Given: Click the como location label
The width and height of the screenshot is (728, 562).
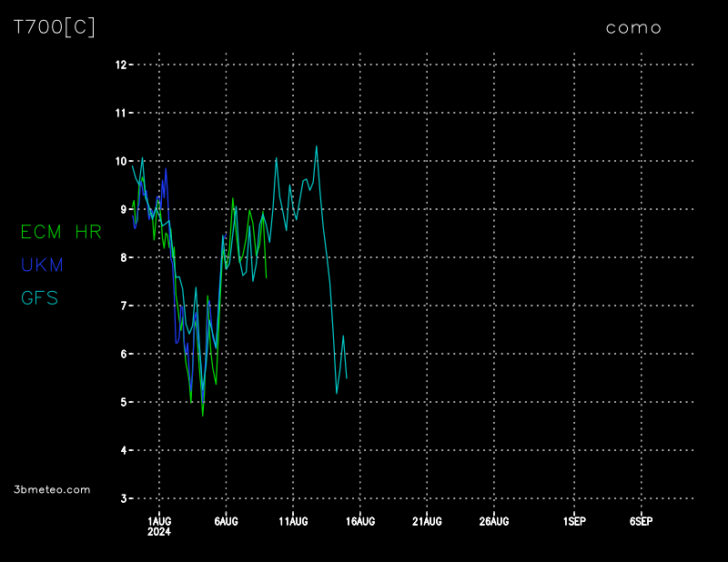Looking at the screenshot, I should click(633, 27).
